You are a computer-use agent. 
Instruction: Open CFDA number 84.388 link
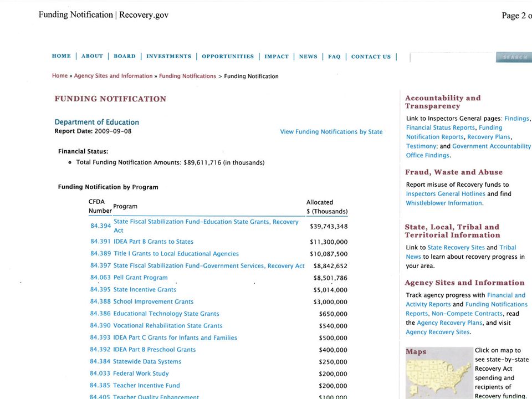click(x=100, y=301)
